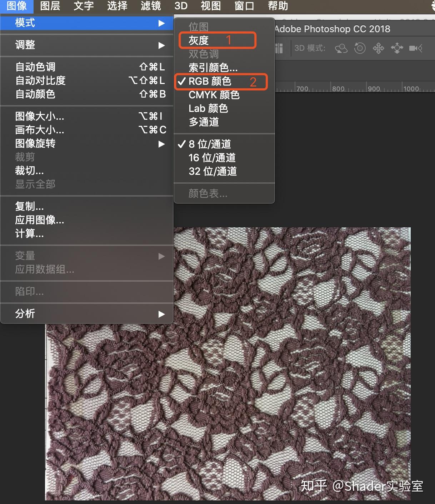Open 计算... dialog
435x504 pixels.
pos(87,233)
